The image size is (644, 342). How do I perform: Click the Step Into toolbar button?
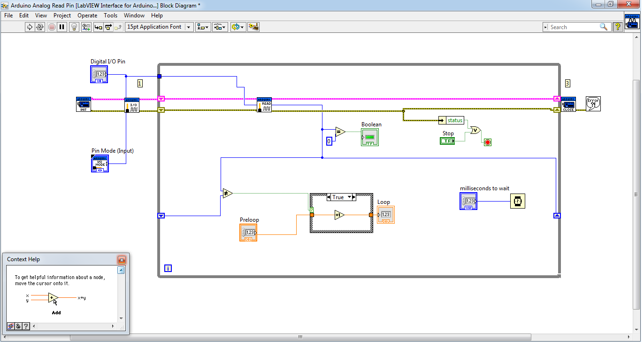coord(98,27)
